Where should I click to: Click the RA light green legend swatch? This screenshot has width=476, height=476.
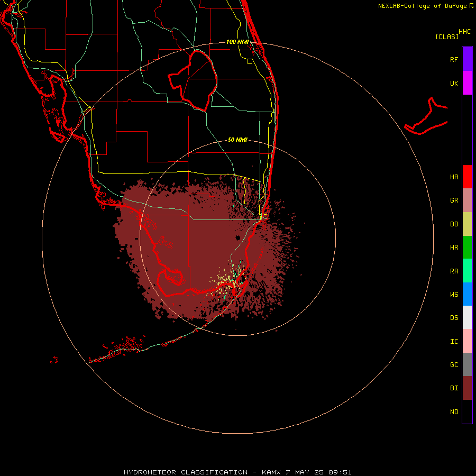point(467,271)
